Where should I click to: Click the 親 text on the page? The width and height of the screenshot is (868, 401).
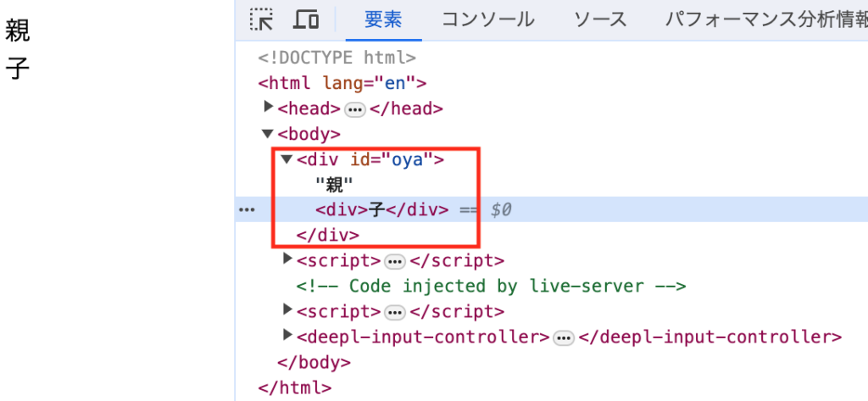point(17,32)
